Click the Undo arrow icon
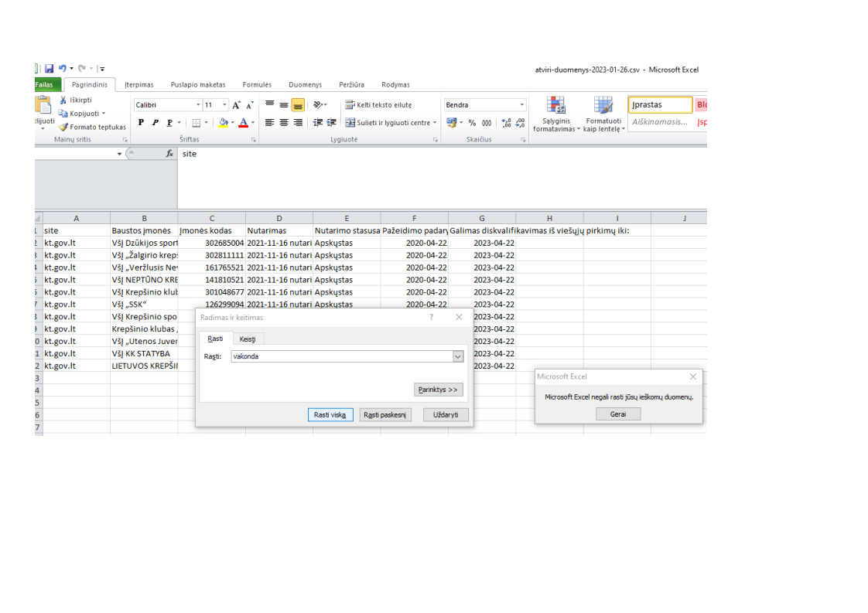The height and width of the screenshot is (613, 868). [x=62, y=69]
